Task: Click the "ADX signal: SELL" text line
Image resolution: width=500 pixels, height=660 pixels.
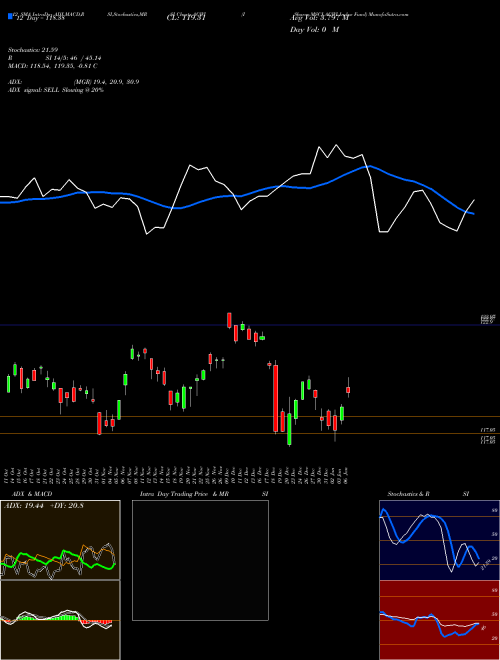Action: [56, 90]
